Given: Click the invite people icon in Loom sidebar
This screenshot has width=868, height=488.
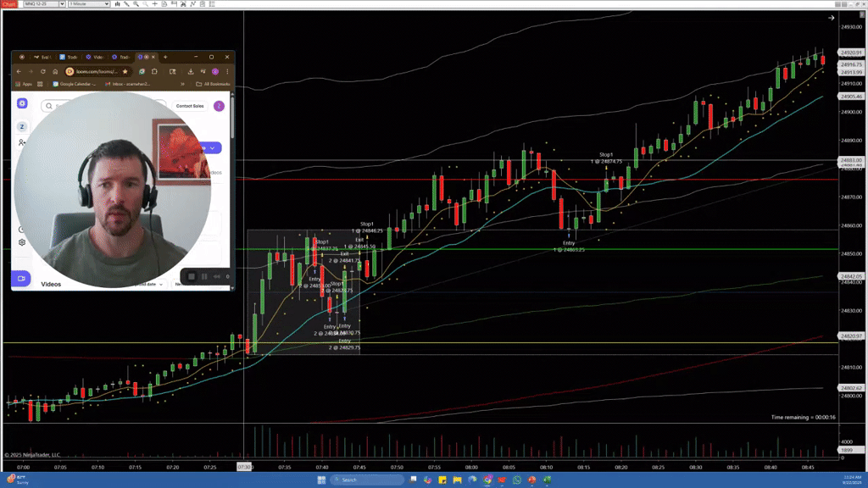Looking at the screenshot, I should [21, 142].
